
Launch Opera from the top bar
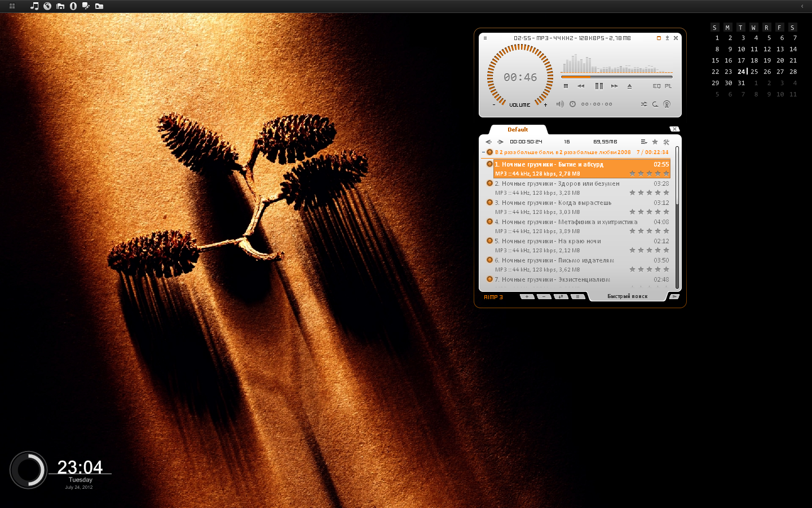pos(73,6)
